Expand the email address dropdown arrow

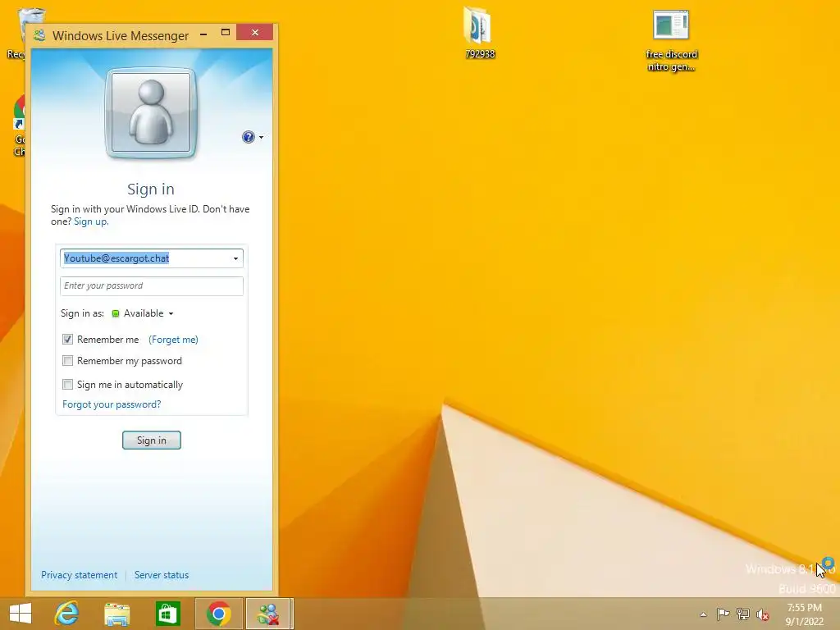(x=235, y=258)
